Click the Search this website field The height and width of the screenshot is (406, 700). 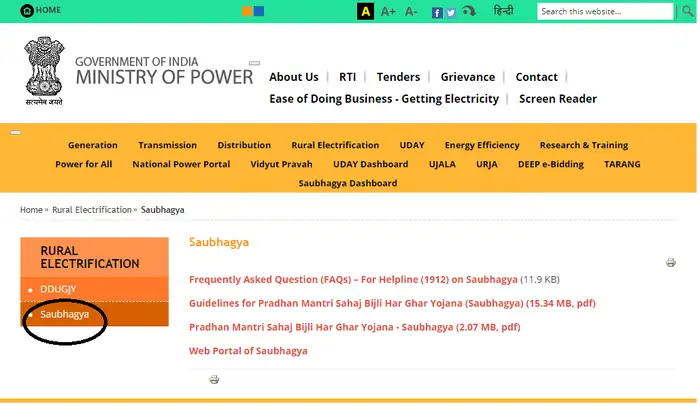tap(603, 11)
